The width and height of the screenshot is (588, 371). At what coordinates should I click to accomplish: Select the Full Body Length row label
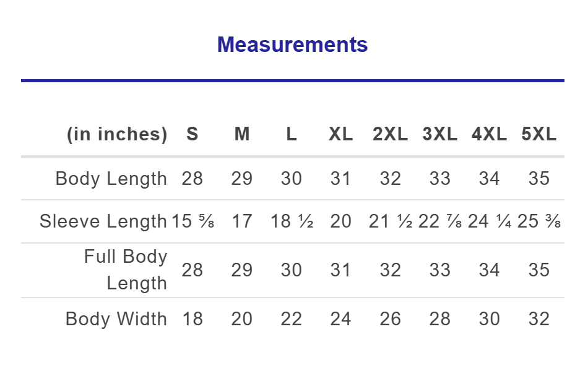point(126,270)
